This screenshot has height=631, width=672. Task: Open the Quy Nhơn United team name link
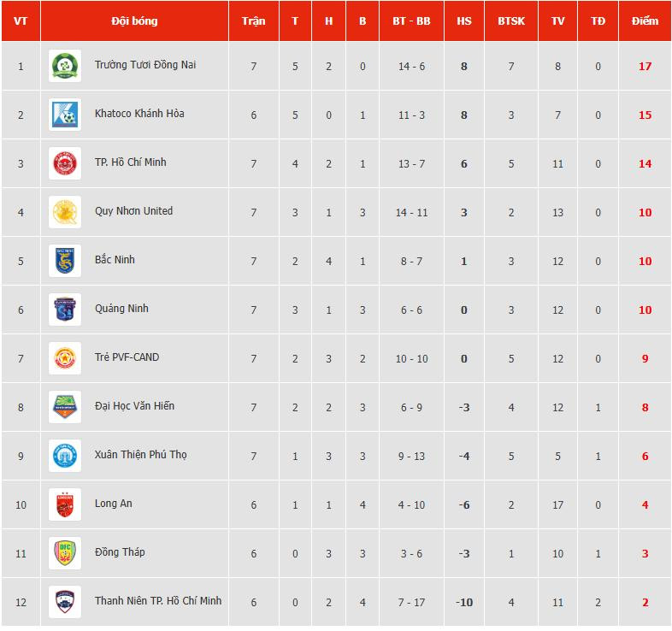133,211
